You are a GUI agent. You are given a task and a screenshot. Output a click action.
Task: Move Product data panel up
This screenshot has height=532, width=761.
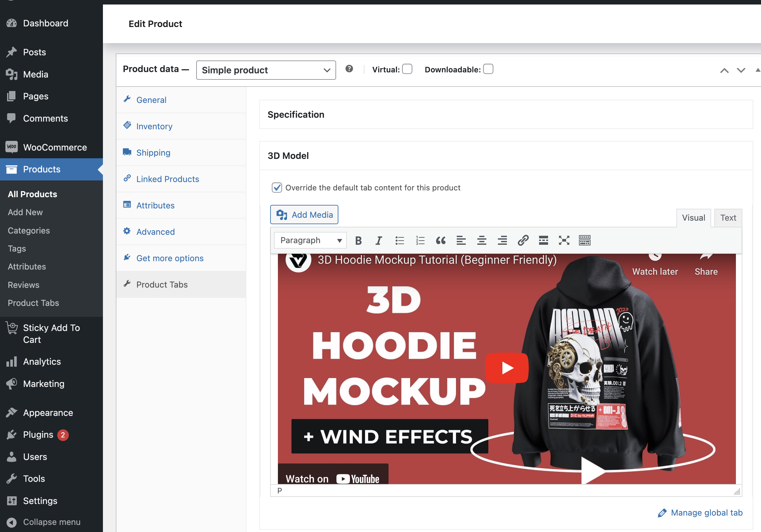pos(725,70)
